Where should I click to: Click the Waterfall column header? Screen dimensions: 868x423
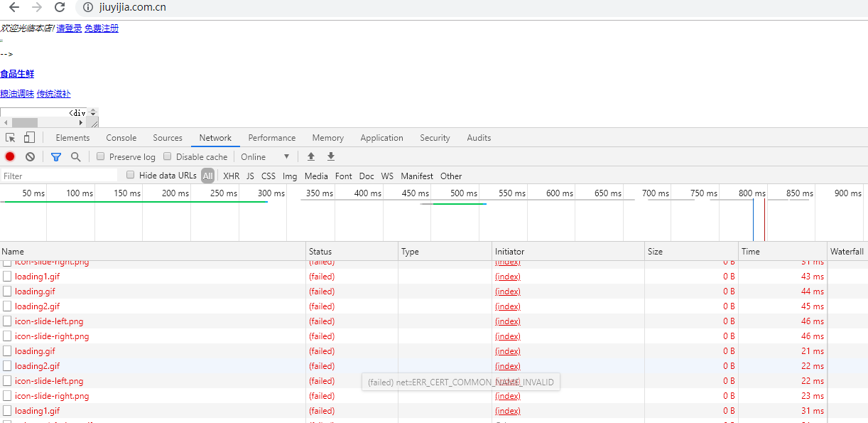pyautogui.click(x=848, y=251)
